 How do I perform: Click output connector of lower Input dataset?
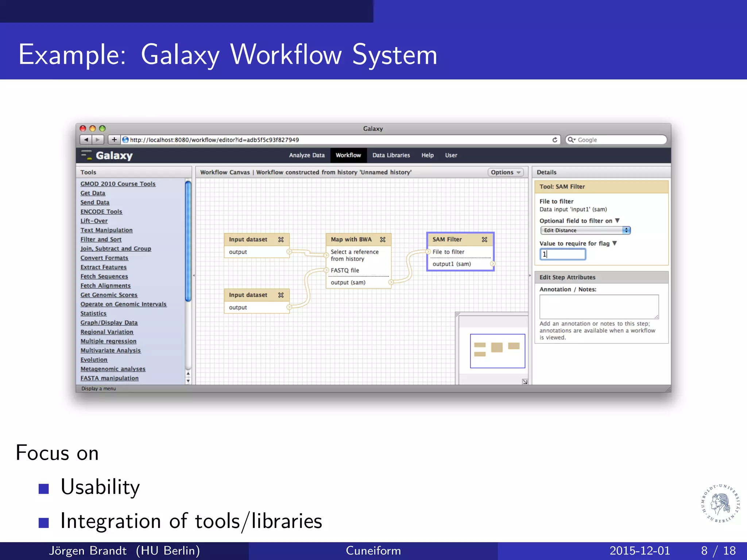289,307
